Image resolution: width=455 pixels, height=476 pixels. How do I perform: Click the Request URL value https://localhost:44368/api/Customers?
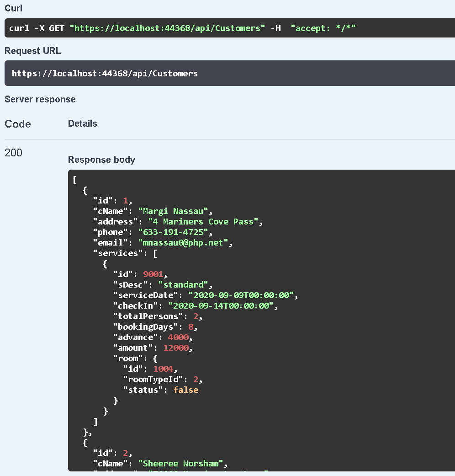click(x=105, y=74)
